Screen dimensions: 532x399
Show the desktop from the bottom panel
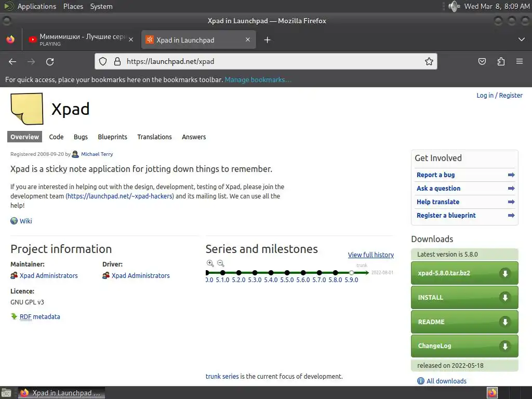click(6, 393)
